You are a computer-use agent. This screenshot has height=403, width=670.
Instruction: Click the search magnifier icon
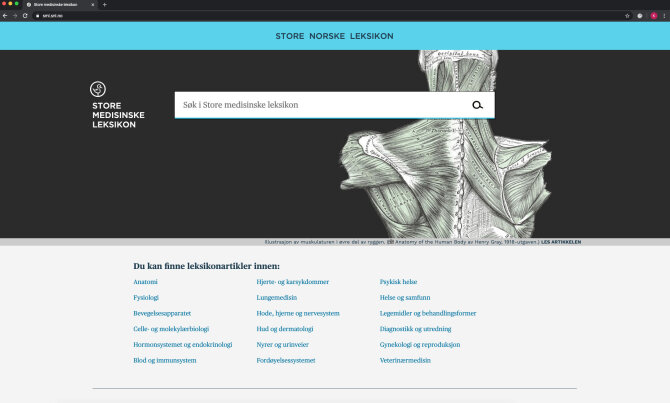477,105
